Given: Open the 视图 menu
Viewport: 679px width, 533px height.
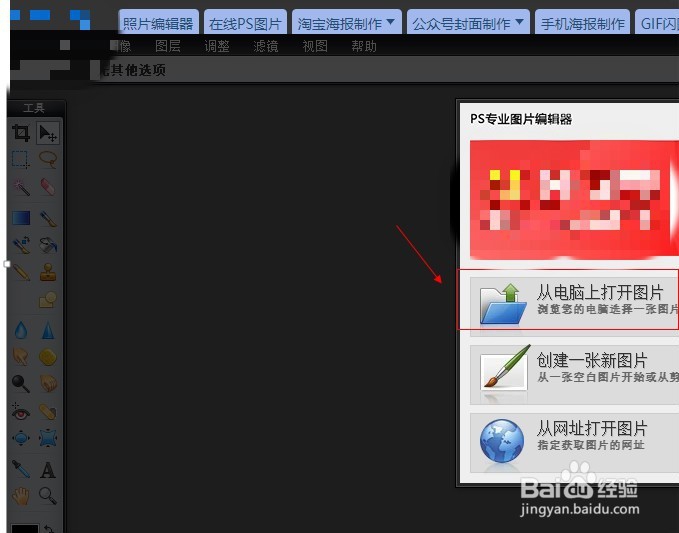Looking at the screenshot, I should (x=315, y=46).
